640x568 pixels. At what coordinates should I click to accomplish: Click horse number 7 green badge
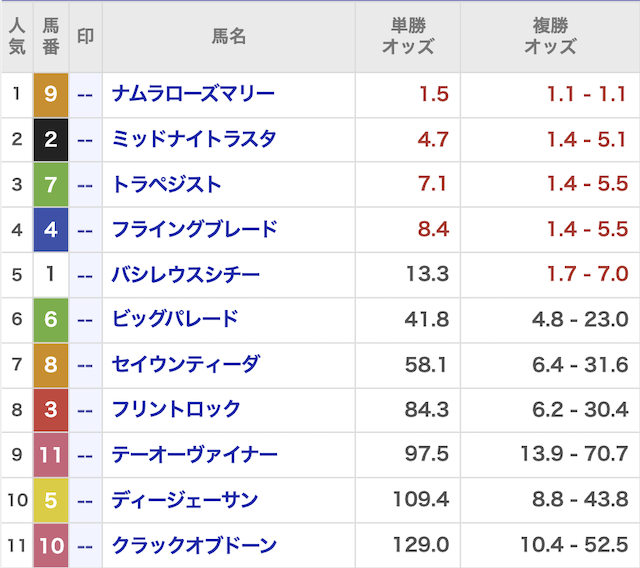[x=51, y=185]
